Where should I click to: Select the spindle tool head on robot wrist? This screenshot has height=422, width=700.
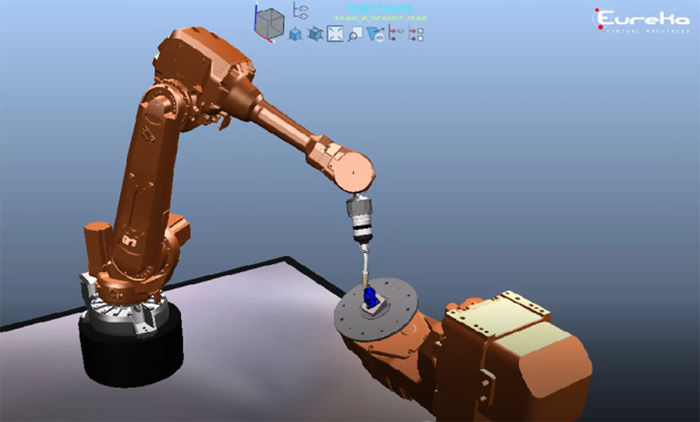tap(360, 220)
